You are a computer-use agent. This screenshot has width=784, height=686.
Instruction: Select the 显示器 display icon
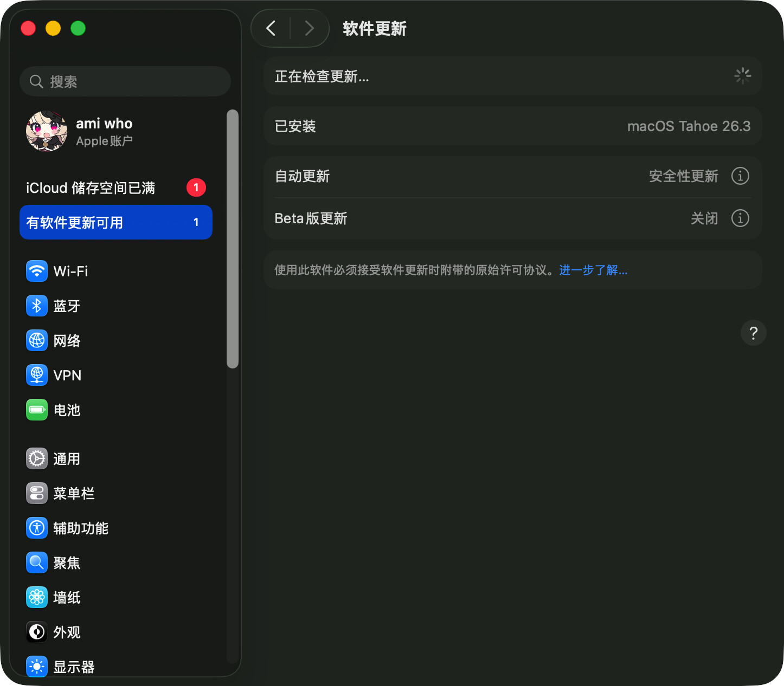tap(37, 666)
